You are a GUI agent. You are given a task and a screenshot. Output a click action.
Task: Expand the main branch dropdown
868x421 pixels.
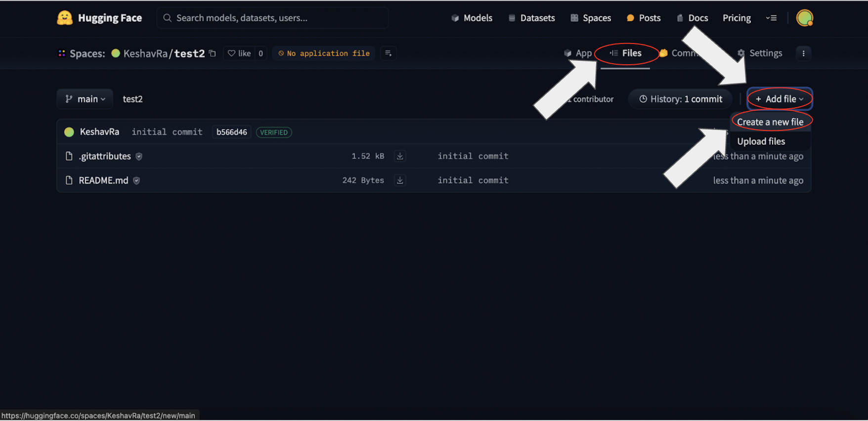coord(85,99)
